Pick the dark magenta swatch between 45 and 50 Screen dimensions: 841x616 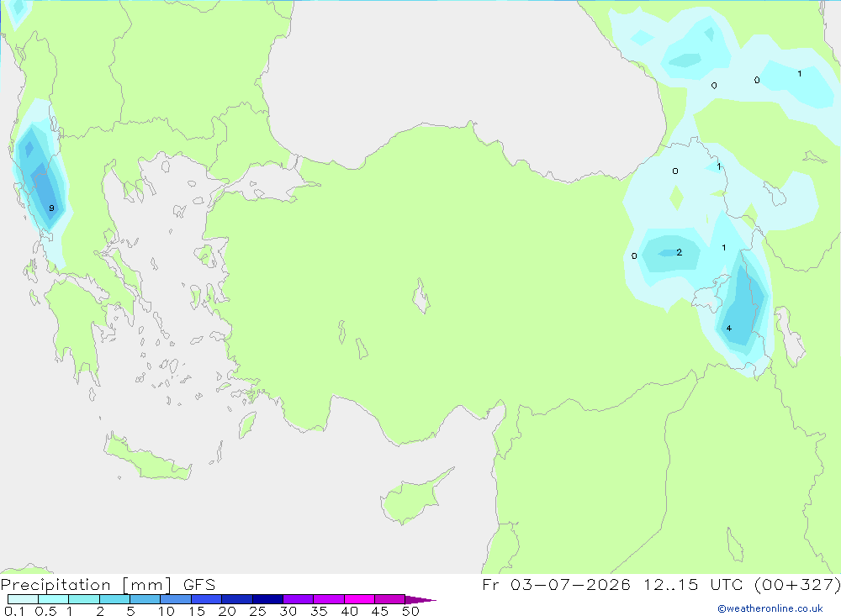pyautogui.click(x=390, y=599)
